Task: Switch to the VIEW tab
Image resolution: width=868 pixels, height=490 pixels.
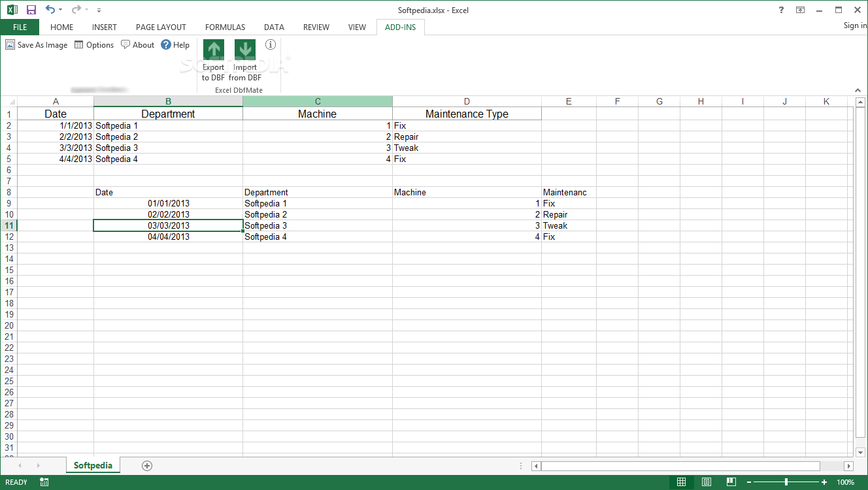Action: pos(357,27)
